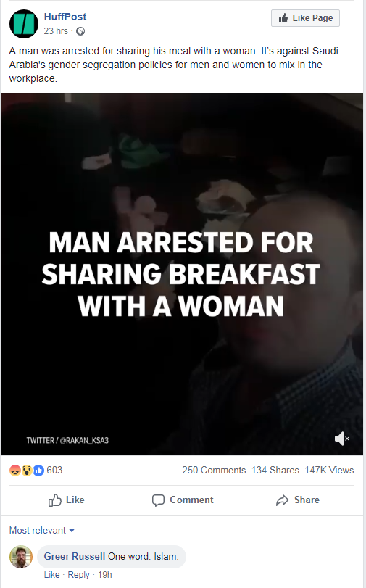
Task: Open the Most relevant comments dropdown
Action: tap(41, 530)
